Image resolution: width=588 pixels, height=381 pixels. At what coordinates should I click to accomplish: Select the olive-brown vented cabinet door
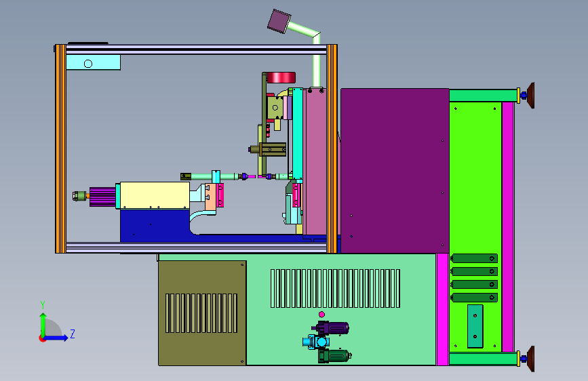202,313
